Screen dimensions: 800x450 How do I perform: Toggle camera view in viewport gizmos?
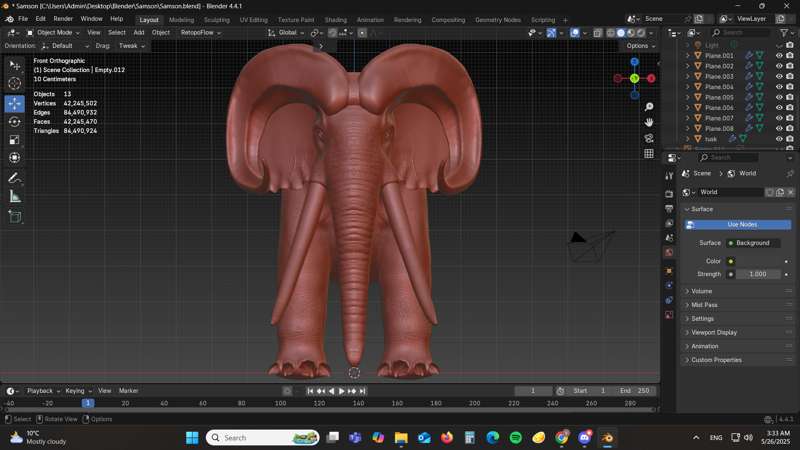649,138
